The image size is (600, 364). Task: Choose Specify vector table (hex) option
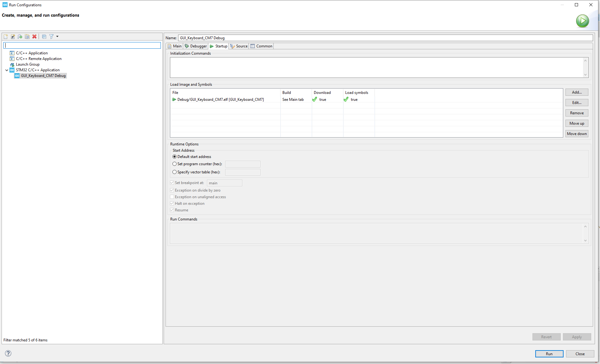(174, 172)
